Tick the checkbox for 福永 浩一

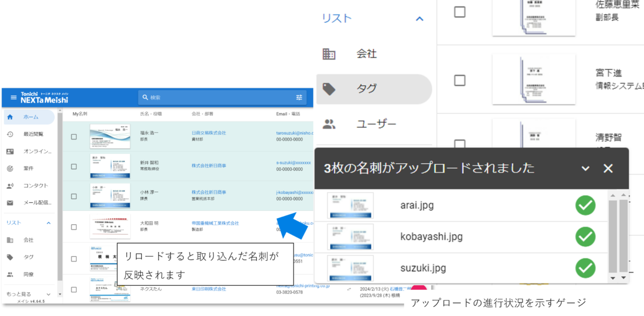(x=74, y=137)
